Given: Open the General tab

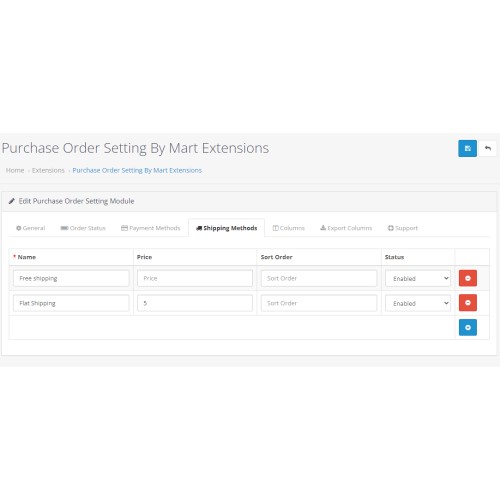Looking at the screenshot, I should [x=30, y=228].
